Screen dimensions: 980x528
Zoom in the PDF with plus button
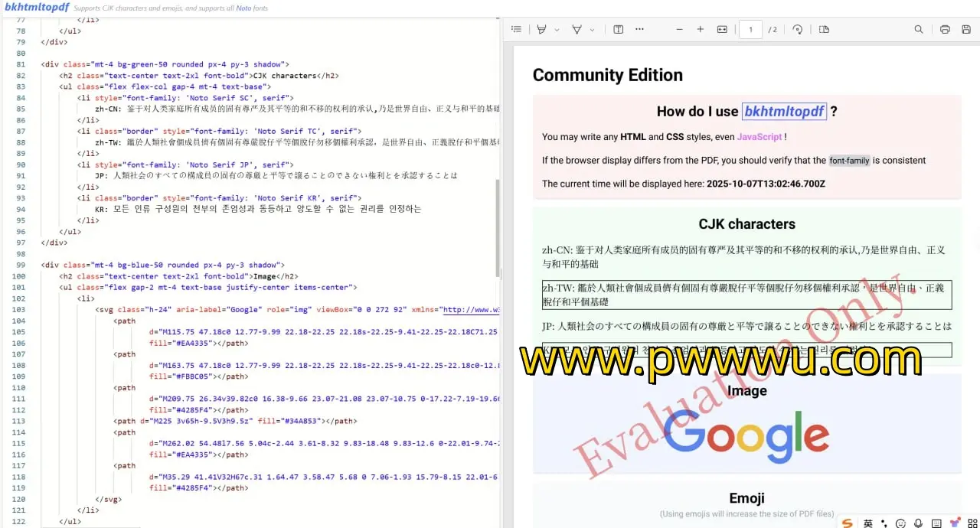(x=700, y=29)
